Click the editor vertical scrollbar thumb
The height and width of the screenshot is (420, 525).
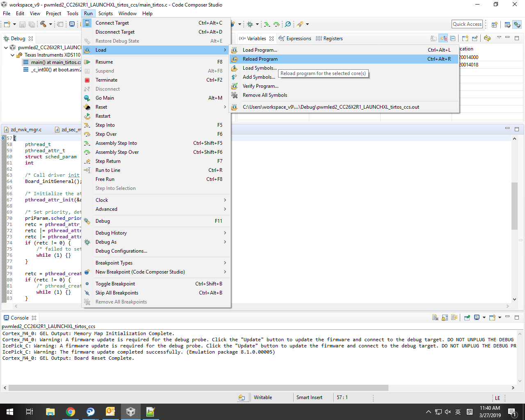pos(514,206)
